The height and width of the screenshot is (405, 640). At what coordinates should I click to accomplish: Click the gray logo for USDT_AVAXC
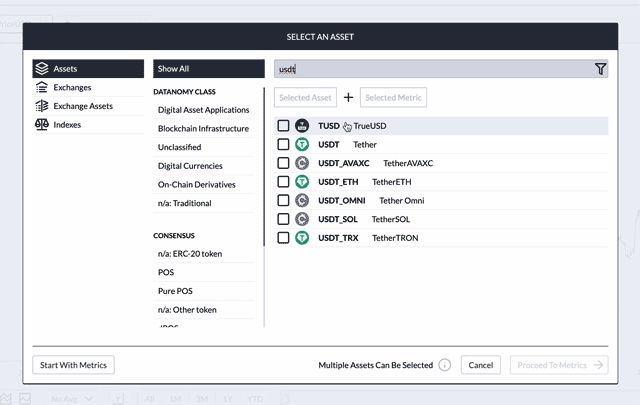click(x=302, y=163)
